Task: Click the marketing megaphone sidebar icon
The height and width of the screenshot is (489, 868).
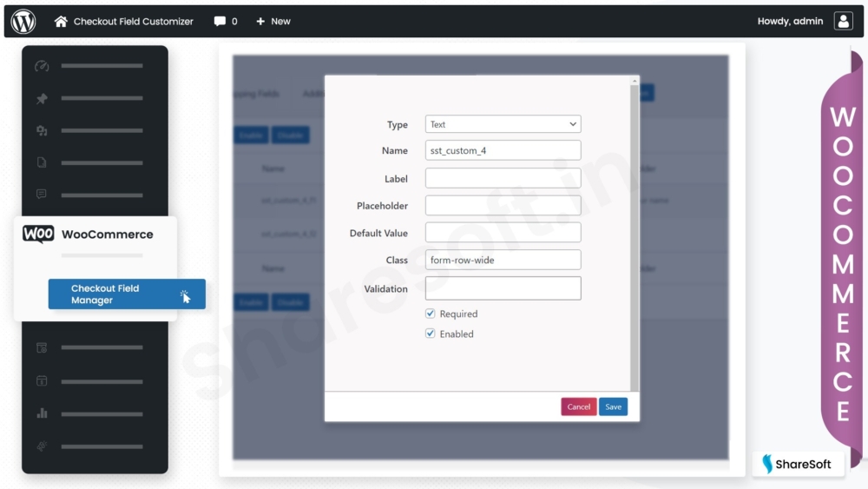Action: pos(42,446)
